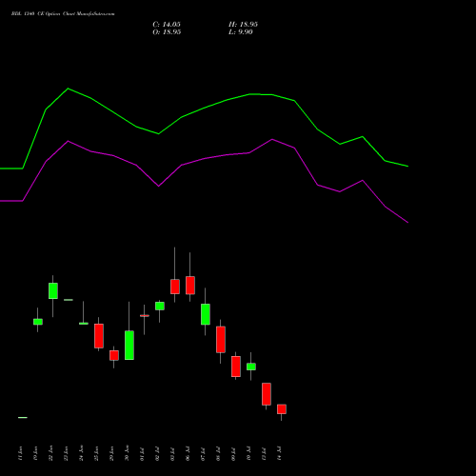This screenshot has width=476, height=476.
Task: Click the green candle for 02 Jul
Action: (x=160, y=306)
